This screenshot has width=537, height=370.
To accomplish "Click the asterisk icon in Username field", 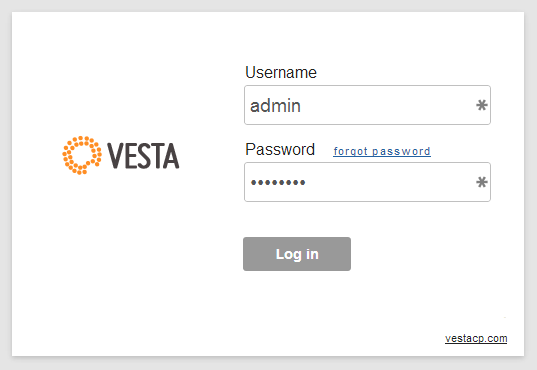I will click(482, 105).
